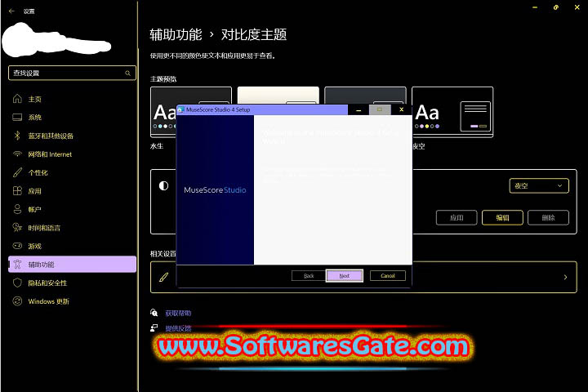Select the light cream theme preview thumbnail

[278, 96]
